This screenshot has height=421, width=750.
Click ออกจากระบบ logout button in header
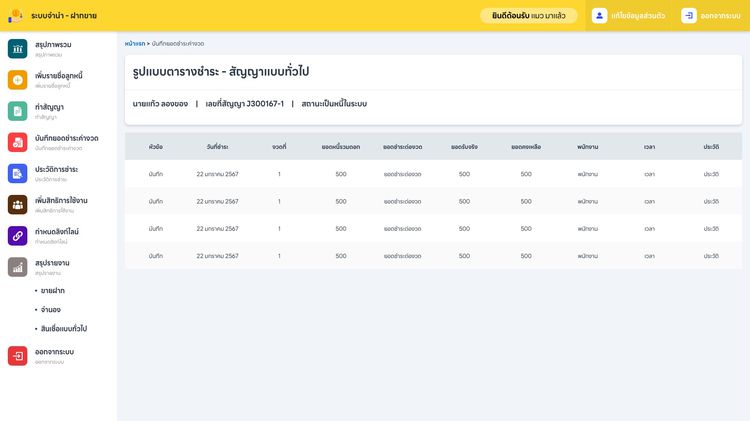click(712, 16)
